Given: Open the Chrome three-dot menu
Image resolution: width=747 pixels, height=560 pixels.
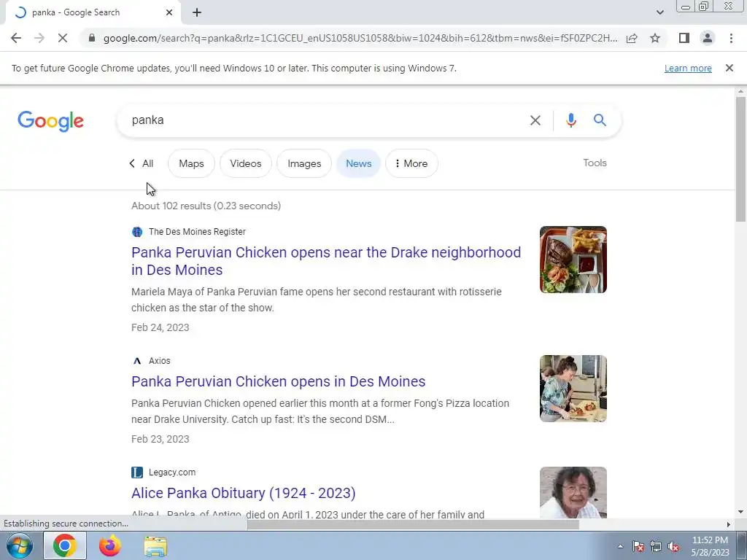Looking at the screenshot, I should [731, 38].
